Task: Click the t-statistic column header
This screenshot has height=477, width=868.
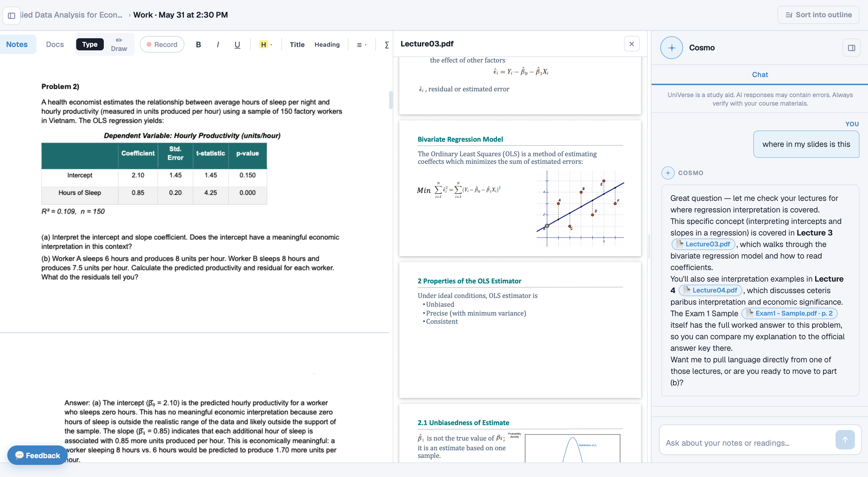Action: coord(210,153)
